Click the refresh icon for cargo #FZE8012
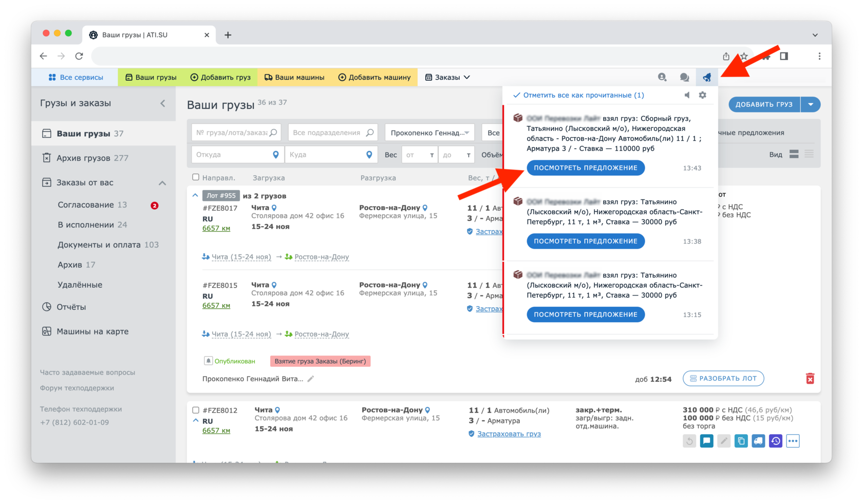Image resolution: width=863 pixels, height=504 pixels. click(x=689, y=441)
